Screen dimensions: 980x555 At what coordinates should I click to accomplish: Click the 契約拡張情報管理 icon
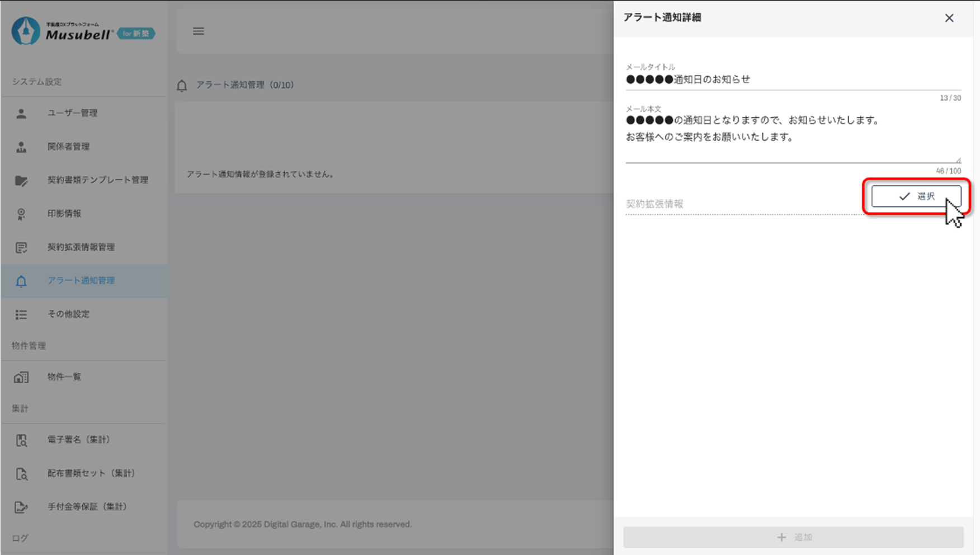point(21,248)
